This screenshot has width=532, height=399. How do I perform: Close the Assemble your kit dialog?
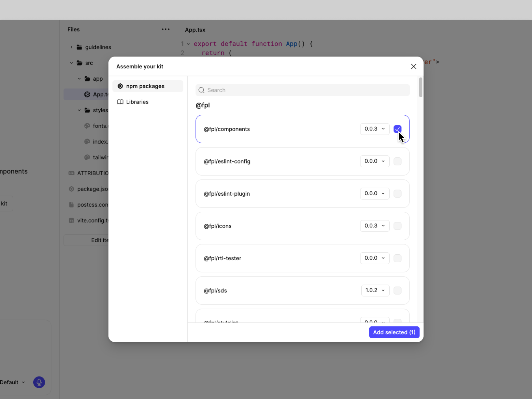point(413,66)
